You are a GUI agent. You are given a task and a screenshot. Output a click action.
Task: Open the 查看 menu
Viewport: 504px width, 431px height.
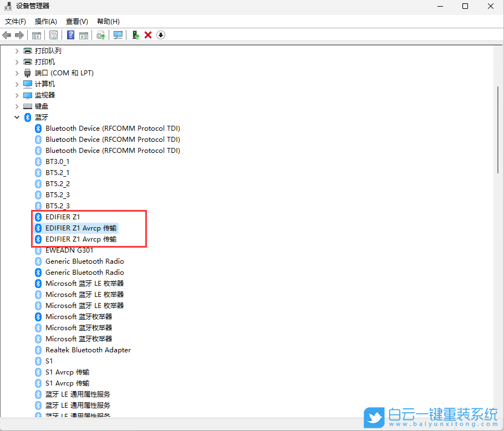[77, 21]
